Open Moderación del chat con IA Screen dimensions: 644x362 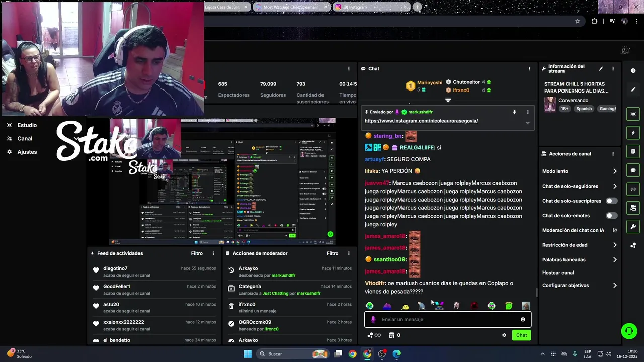click(580, 230)
